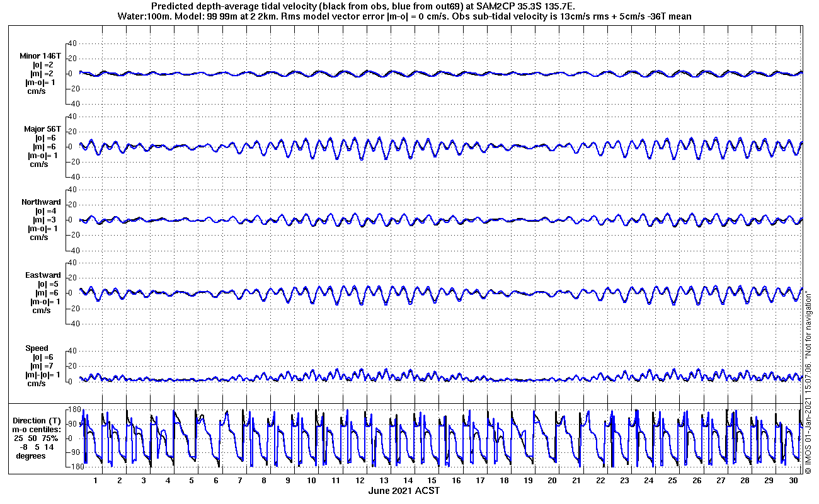Click '|m| =3' in the Northward panel
The image size is (819, 504).
click(x=44, y=219)
